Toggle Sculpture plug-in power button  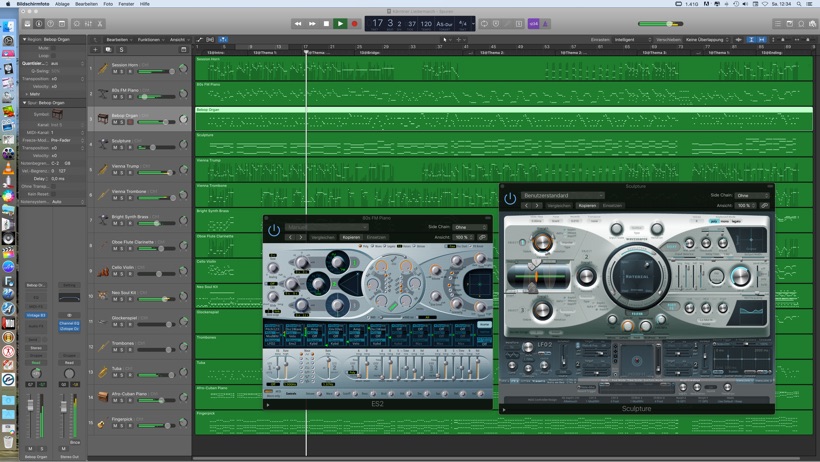pos(510,198)
